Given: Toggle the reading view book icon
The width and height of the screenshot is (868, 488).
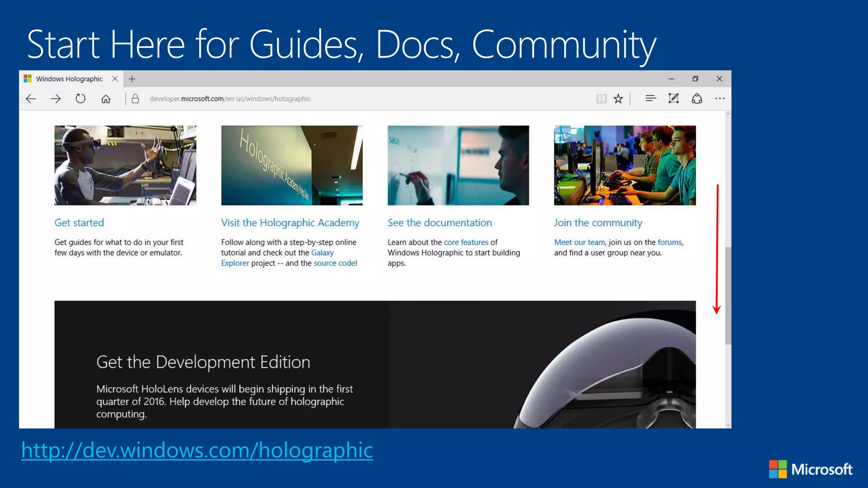Looking at the screenshot, I should [601, 99].
